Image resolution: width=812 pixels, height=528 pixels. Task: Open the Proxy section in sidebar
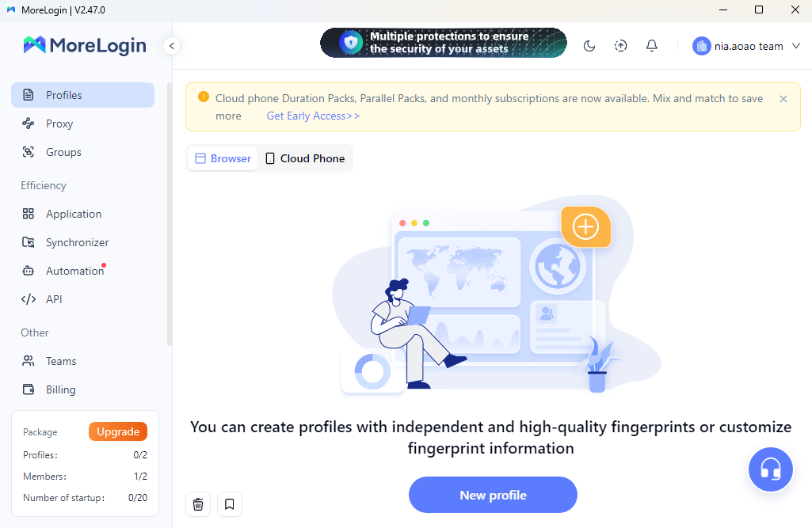pos(59,123)
